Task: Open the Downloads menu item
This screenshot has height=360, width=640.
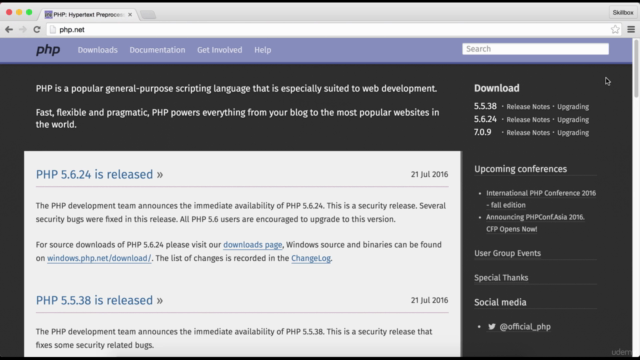Action: tap(98, 50)
